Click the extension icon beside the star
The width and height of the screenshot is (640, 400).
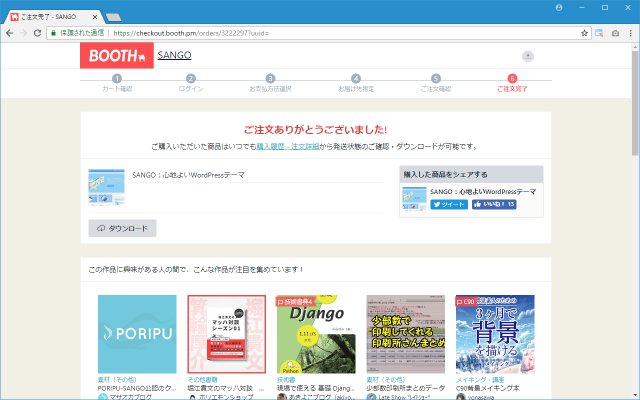click(x=599, y=33)
